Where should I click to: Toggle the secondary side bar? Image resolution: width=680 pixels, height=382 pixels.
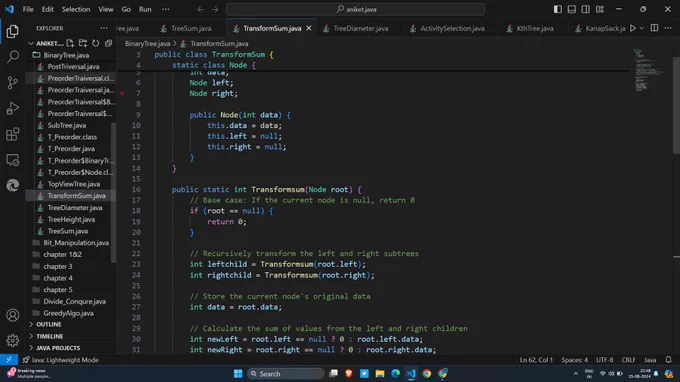(585, 9)
